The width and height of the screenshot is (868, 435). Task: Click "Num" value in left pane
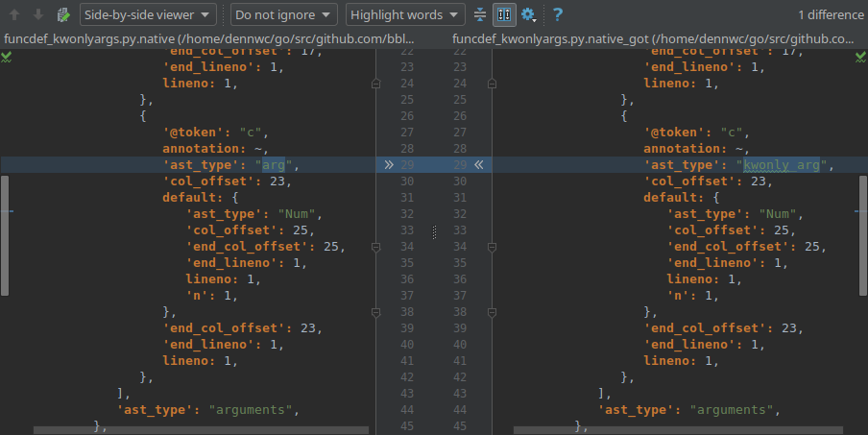pyautogui.click(x=296, y=213)
